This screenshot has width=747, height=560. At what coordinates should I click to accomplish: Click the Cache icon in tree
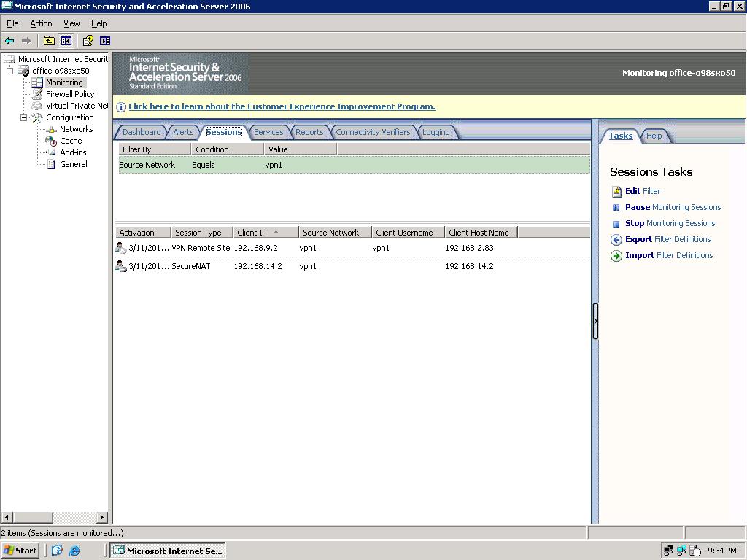coord(51,141)
